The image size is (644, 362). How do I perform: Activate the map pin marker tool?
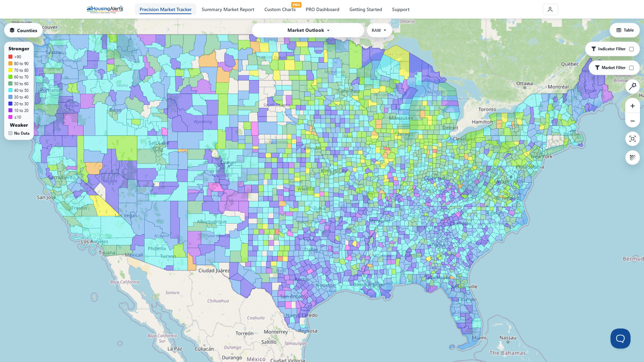pos(633,86)
